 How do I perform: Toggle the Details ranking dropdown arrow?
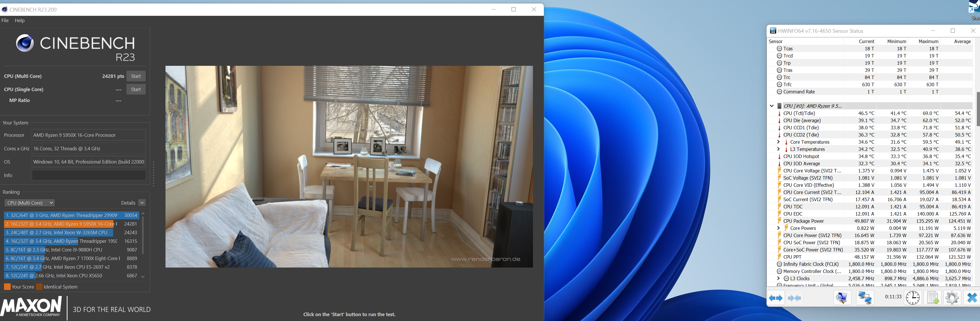(142, 203)
